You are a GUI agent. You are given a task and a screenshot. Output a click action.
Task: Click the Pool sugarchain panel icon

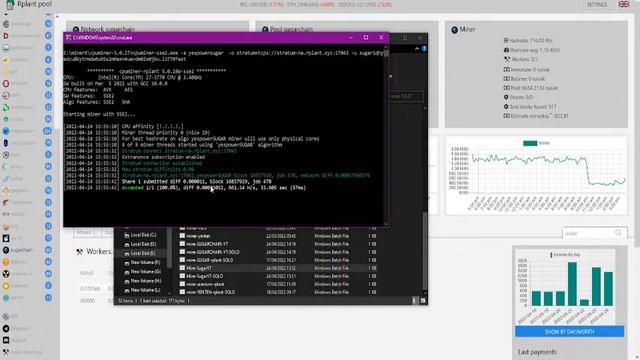pyautogui.click(x=265, y=29)
